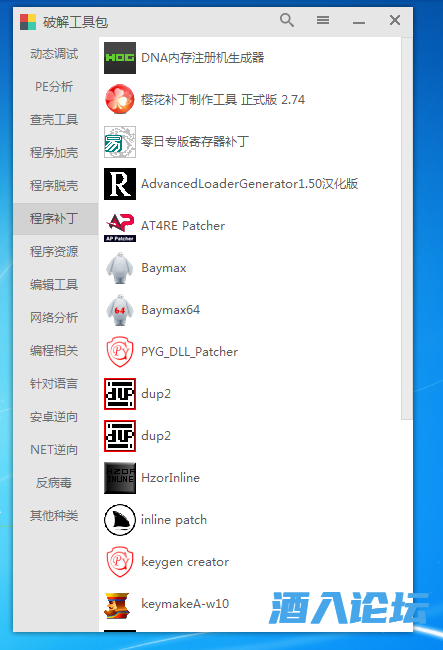
Task: Click the Baymax64 robot icon
Action: (120, 310)
